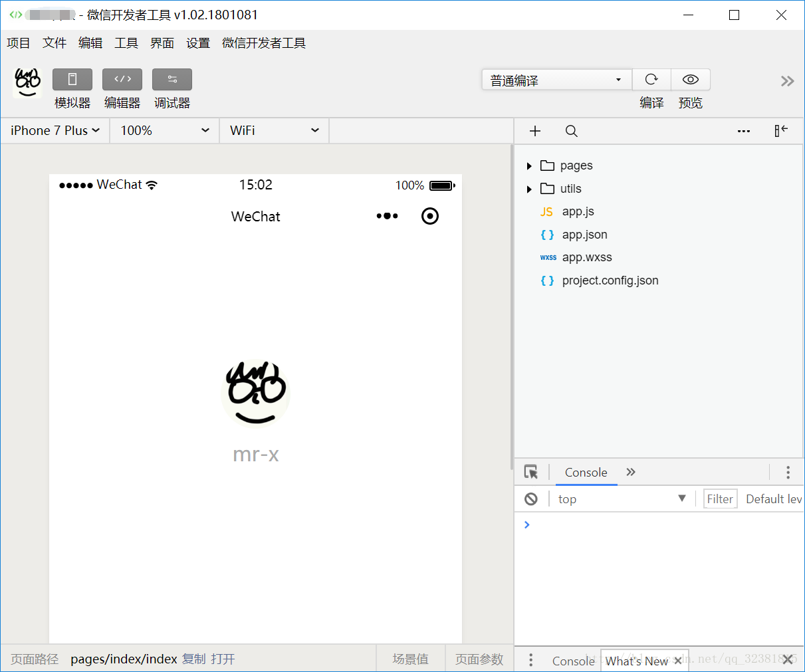Image resolution: width=805 pixels, height=672 pixels.
Task: Open the 界面 menu
Action: pyautogui.click(x=162, y=43)
